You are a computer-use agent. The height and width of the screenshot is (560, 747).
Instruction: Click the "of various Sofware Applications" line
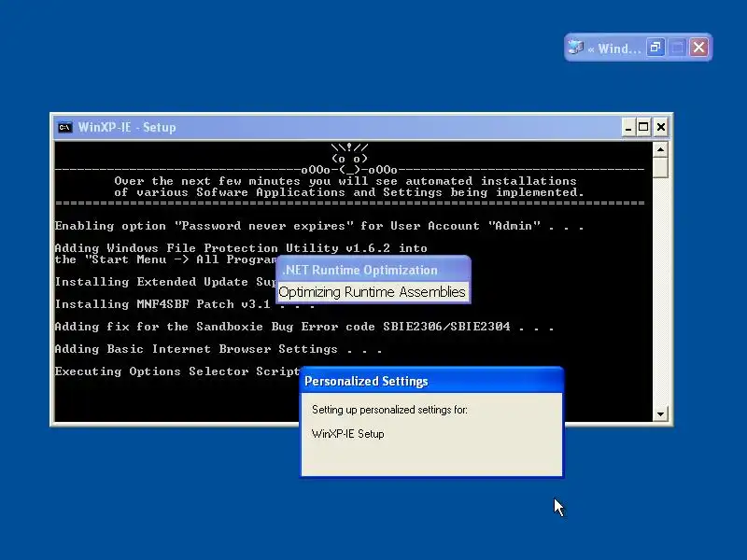coord(348,192)
